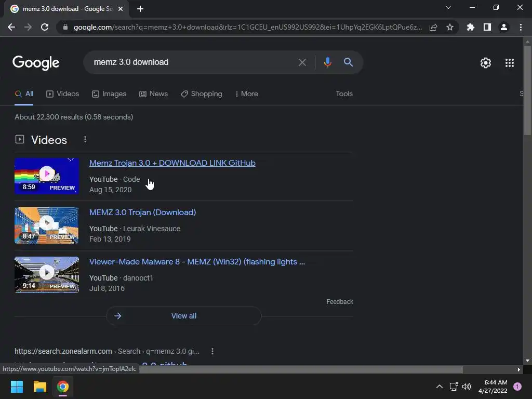Screen dimensions: 532x399
Task: Reload the current Google page
Action: (x=45, y=27)
